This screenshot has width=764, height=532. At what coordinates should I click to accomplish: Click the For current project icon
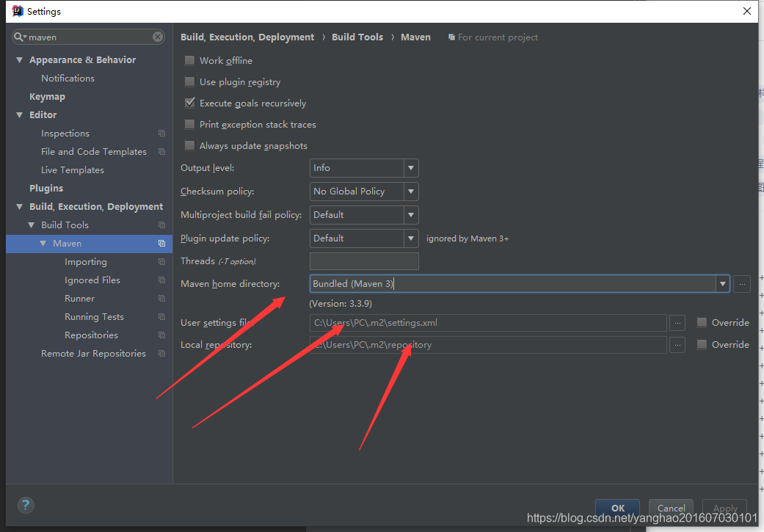[x=451, y=37]
